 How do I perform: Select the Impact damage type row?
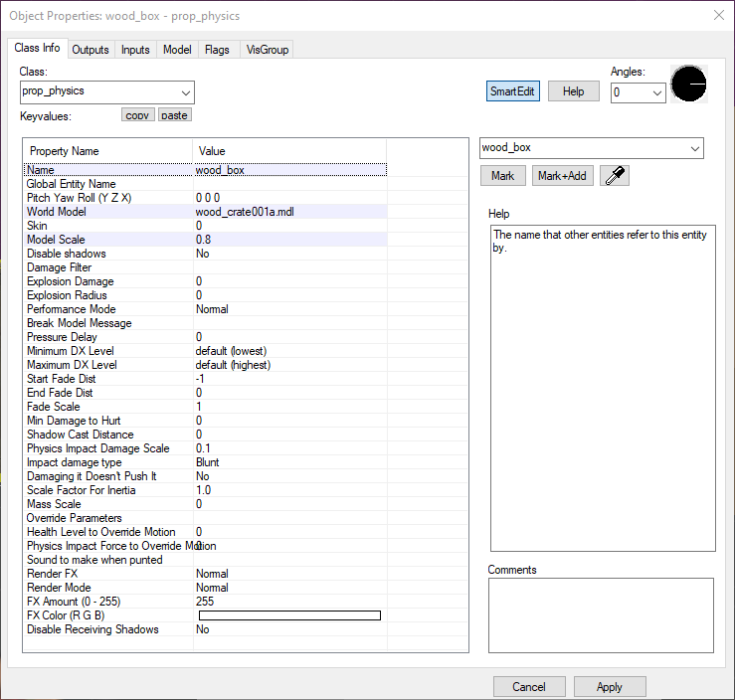(205, 462)
